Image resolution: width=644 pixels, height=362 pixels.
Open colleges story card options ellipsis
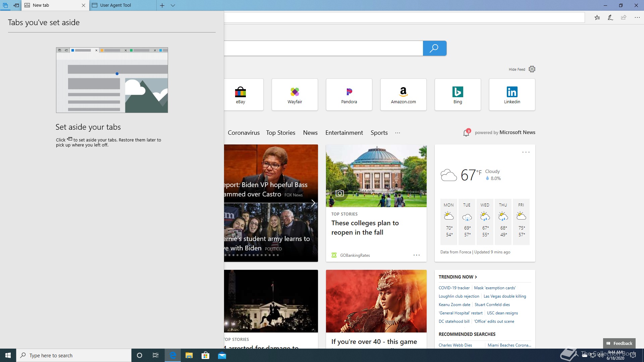(416, 255)
